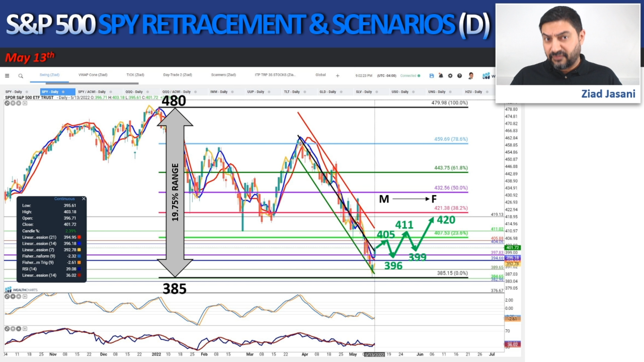Click the green 401.72 price label on the axis
Image resolution: width=644 pixels, height=362 pixels.
[513, 248]
